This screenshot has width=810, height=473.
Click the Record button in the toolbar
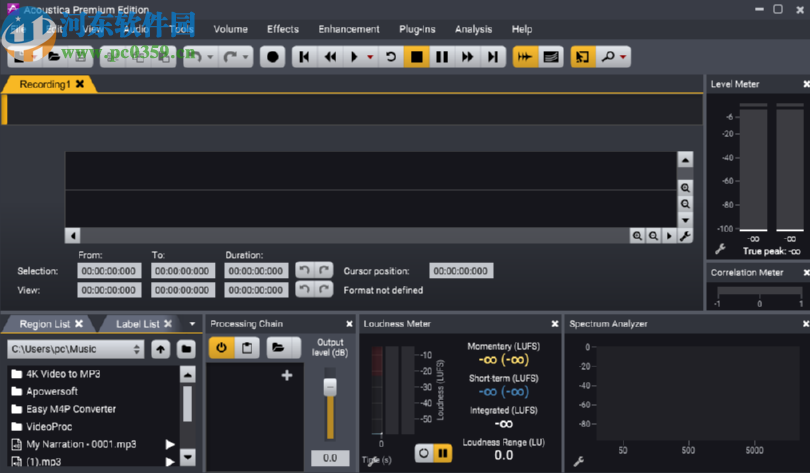pyautogui.click(x=272, y=57)
